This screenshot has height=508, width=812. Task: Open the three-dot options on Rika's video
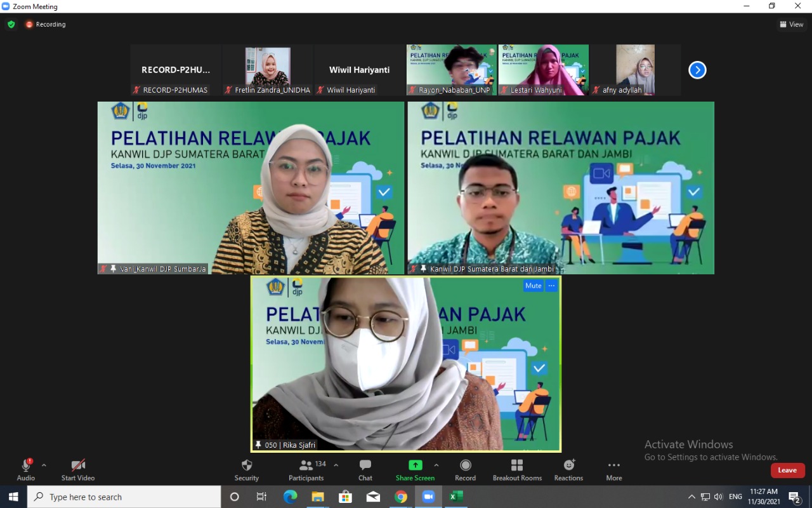pyautogui.click(x=551, y=286)
